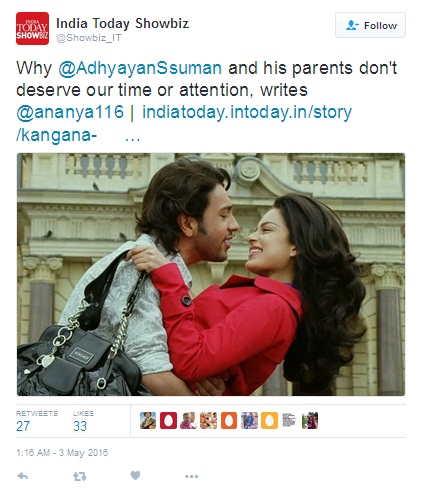The image size is (427, 495).
Task: Open the tweet timestamp 3 May 2016
Action: coord(62,453)
